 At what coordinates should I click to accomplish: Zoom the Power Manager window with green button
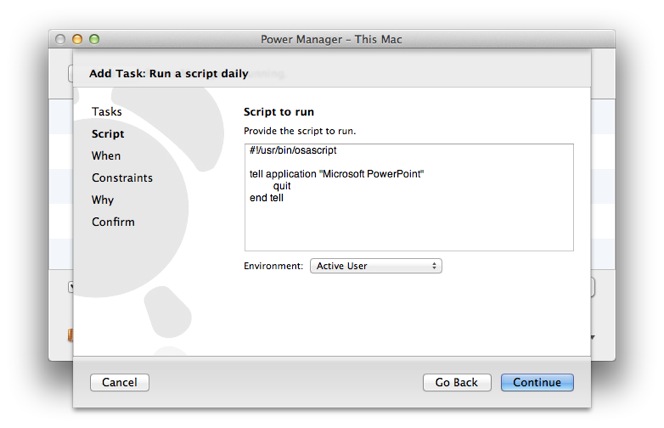pyautogui.click(x=94, y=39)
